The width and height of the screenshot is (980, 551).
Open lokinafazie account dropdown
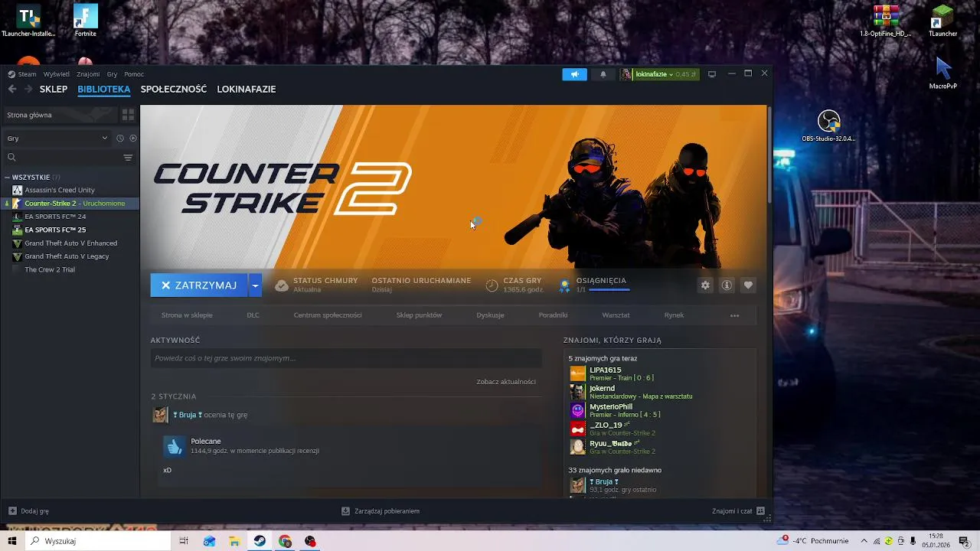tap(659, 74)
